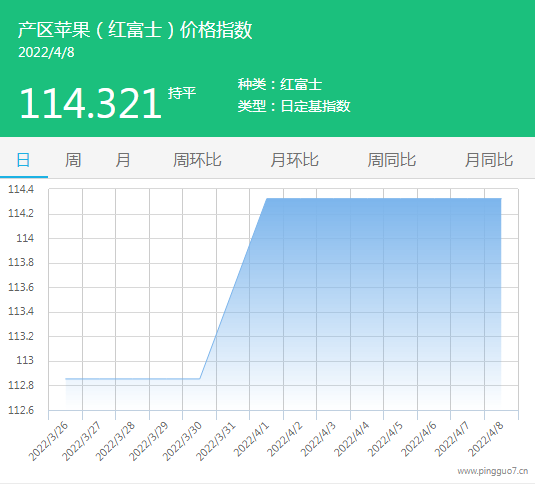Click the 2022/4/1 x-axis date label
The width and height of the screenshot is (535, 484).
tap(251, 439)
